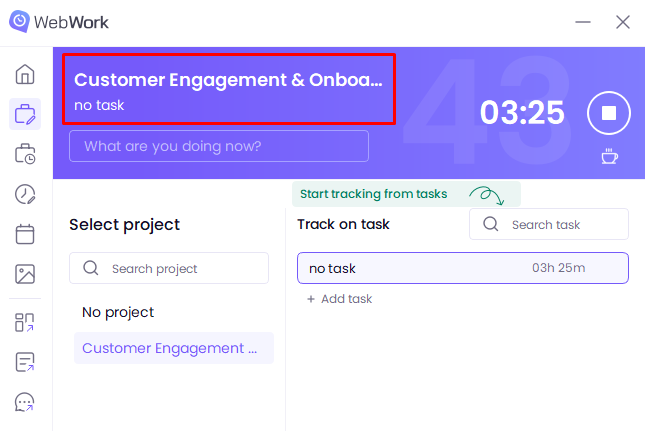Screen dimensions: 645x431
Task: Select the briefcase with pencil sidebar icon
Action: (x=26, y=114)
